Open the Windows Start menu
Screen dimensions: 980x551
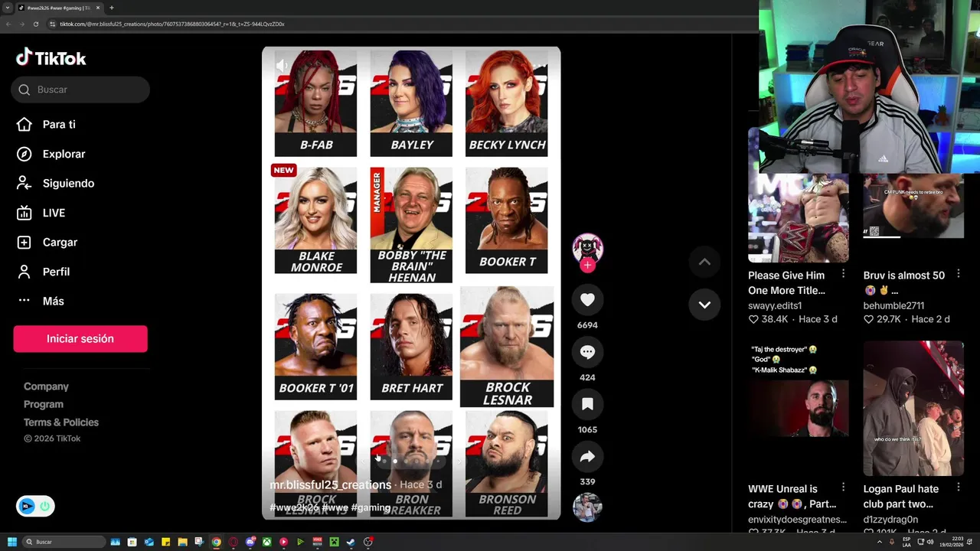coord(11,542)
